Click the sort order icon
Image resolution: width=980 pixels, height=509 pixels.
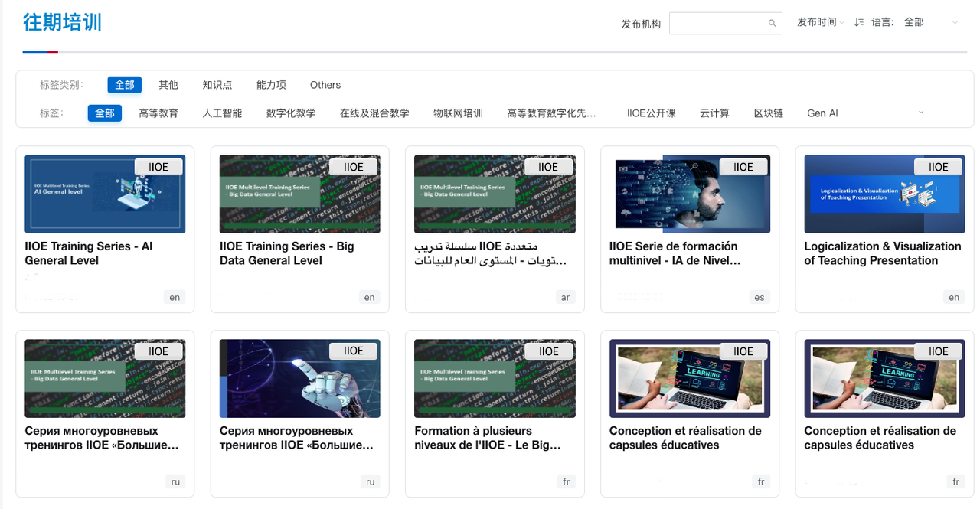coord(858,23)
